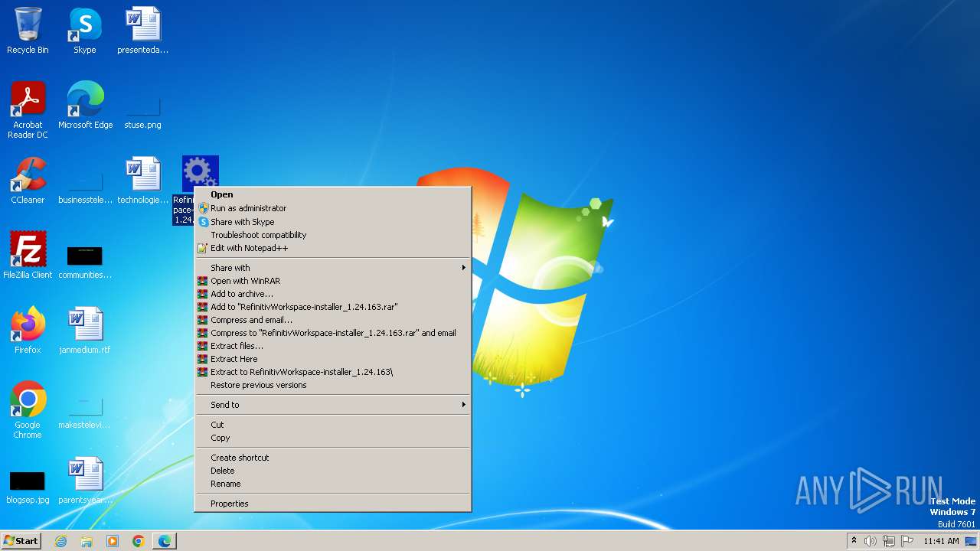Choose Create shortcut
The width and height of the screenshot is (980, 551).
333,458
